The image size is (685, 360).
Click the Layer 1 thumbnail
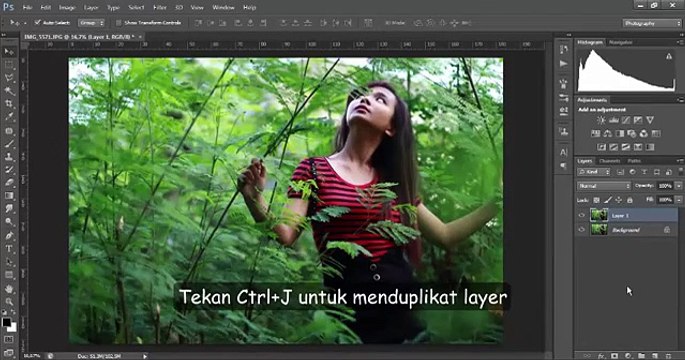pos(599,215)
